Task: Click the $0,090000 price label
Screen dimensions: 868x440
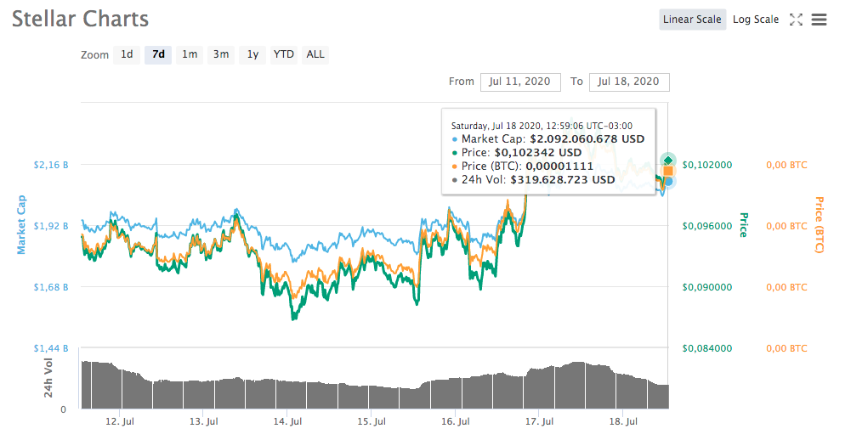Action: (x=707, y=287)
